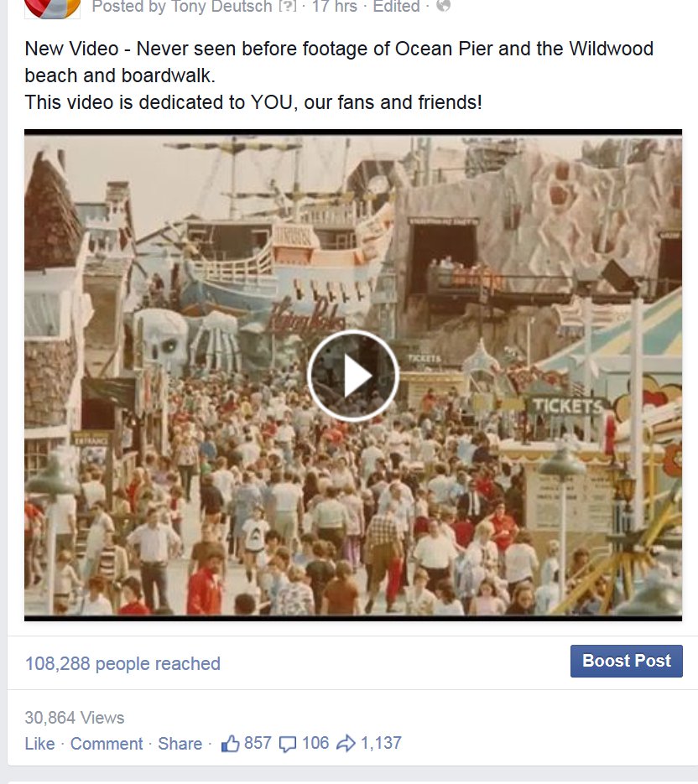This screenshot has height=784, width=698.
Task: Click the [?] help marker beside Tony Deutsch
Action: click(x=287, y=7)
